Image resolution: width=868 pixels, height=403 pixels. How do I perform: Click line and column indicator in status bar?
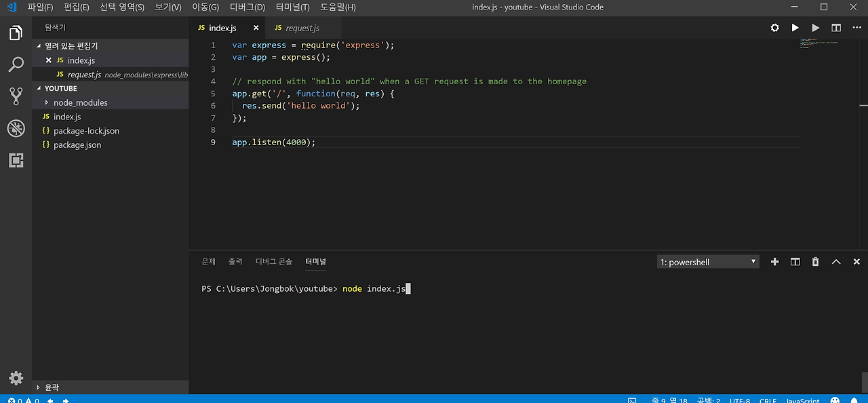click(669, 400)
